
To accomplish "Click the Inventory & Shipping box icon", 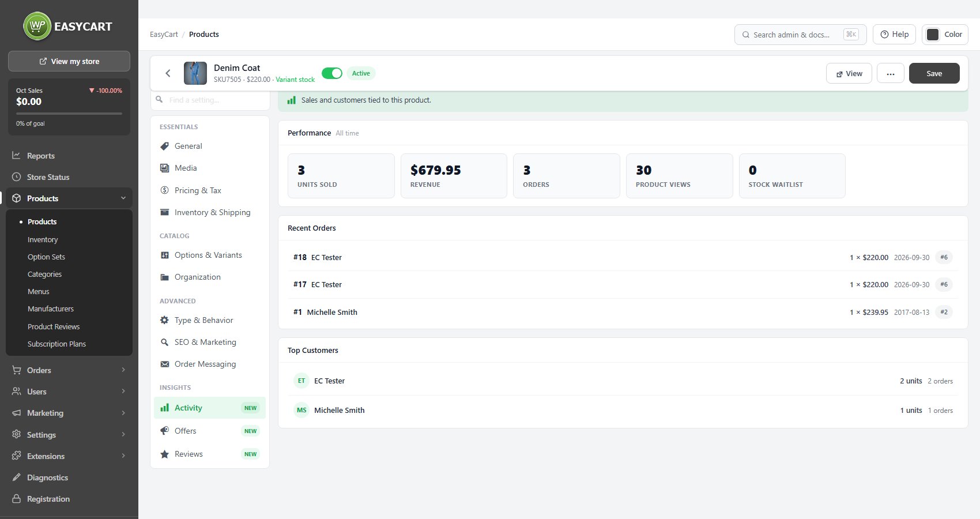I will pos(164,212).
